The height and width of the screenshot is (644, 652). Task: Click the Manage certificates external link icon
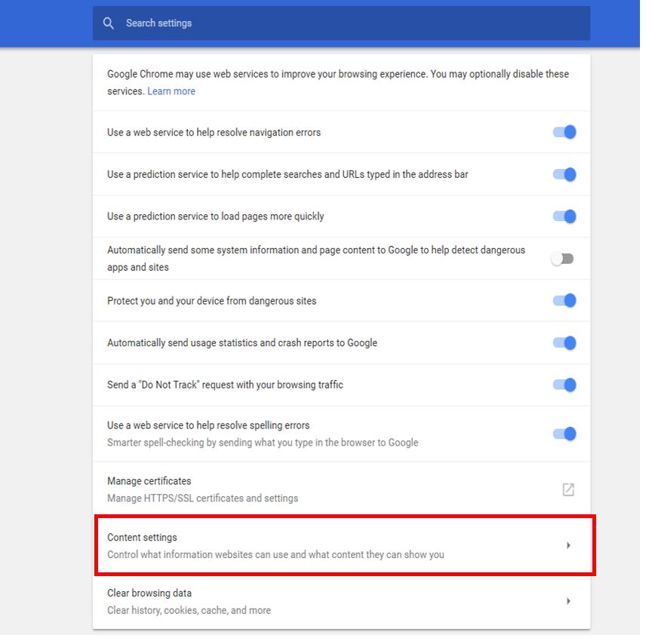click(568, 489)
